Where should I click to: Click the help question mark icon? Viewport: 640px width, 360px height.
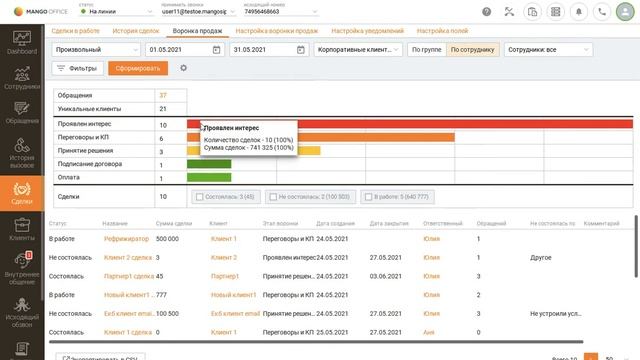pyautogui.click(x=486, y=12)
